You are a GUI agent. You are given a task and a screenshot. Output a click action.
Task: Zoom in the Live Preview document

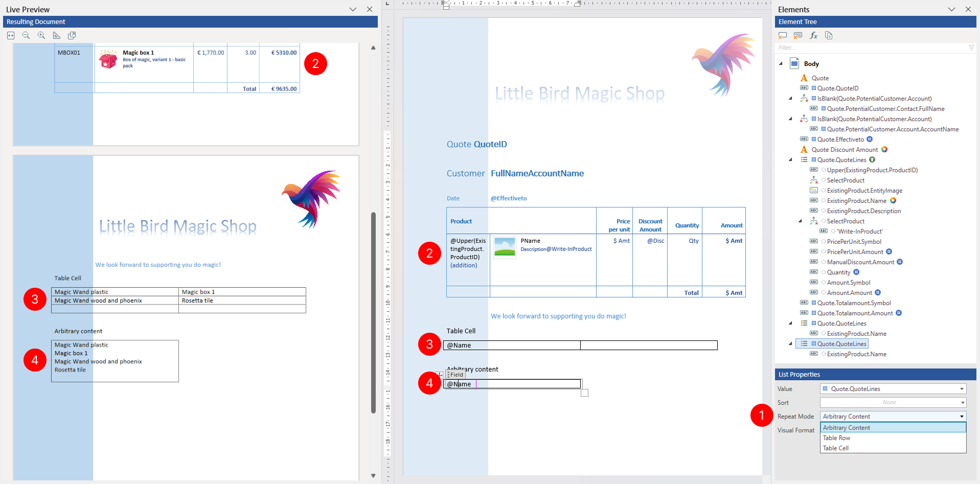[x=41, y=35]
